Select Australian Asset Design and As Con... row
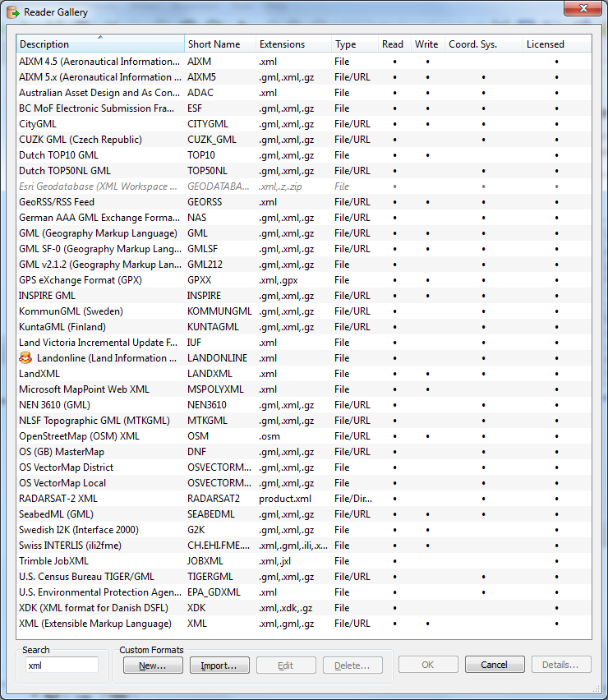Viewport: 608px width, 700px height. coord(303,93)
